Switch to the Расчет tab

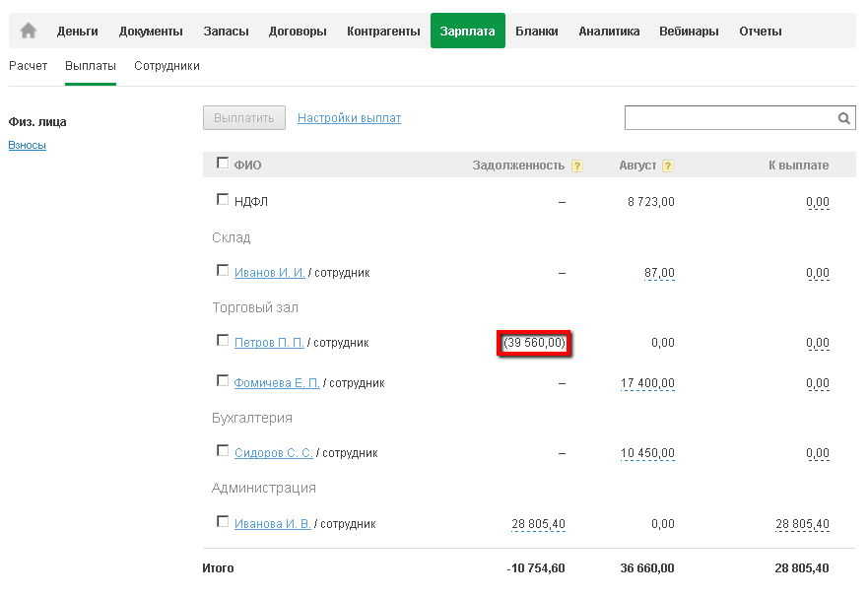pos(29,66)
